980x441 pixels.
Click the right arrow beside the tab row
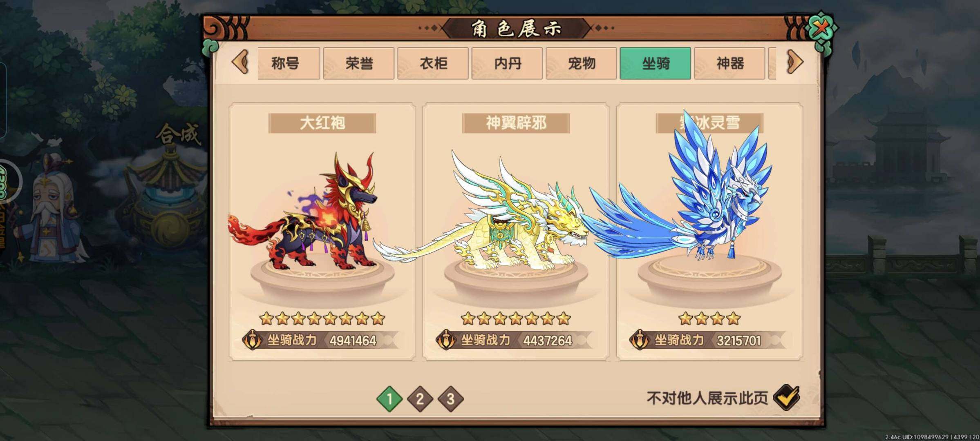pyautogui.click(x=794, y=62)
